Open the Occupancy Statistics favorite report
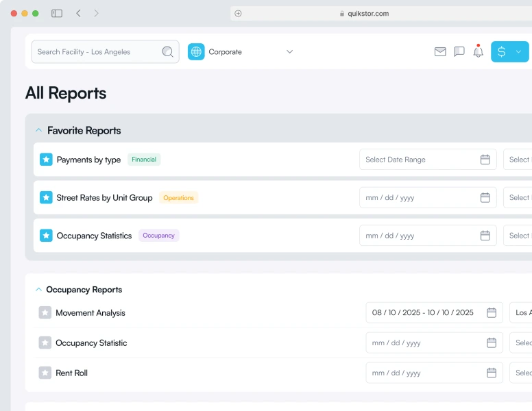 [94, 236]
